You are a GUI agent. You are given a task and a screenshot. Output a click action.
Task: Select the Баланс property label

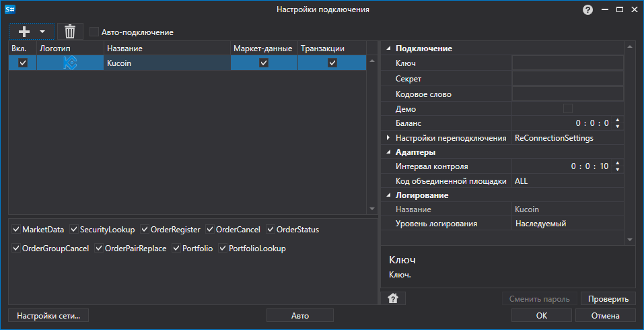408,123
